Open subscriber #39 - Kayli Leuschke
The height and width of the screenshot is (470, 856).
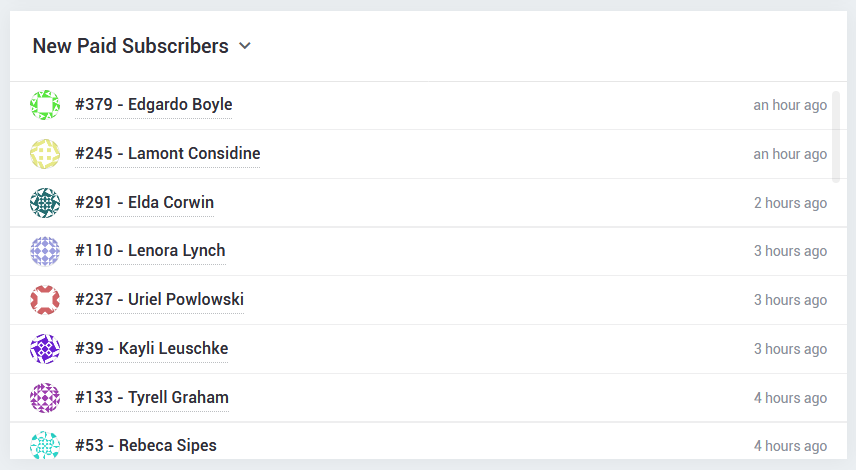pyautogui.click(x=151, y=348)
